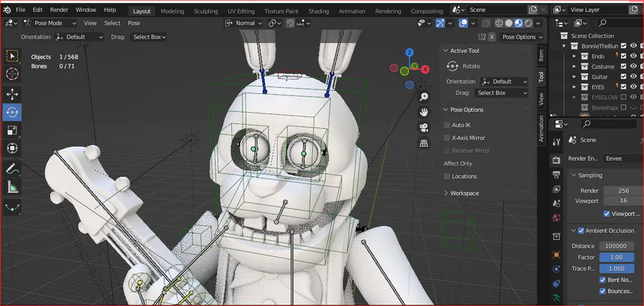Switch to material preview shading
644x306 pixels.
519,24
